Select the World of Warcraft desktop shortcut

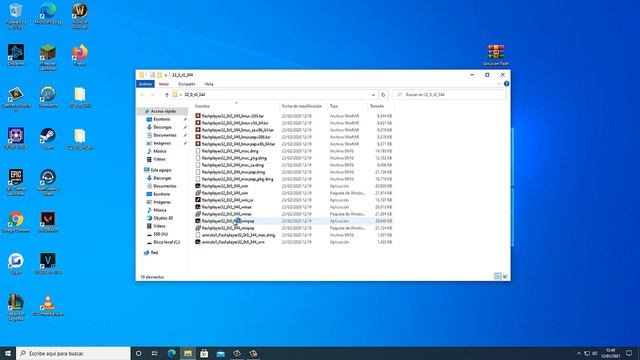(x=80, y=16)
